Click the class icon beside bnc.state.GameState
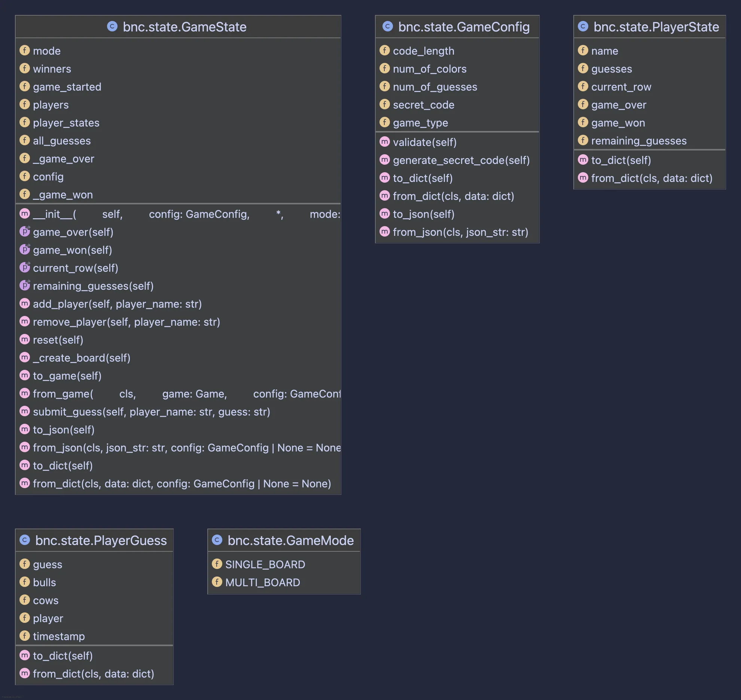 coord(112,26)
